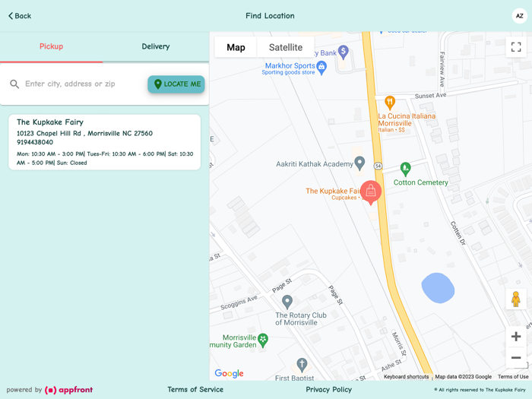Click the Back arrow button

(x=20, y=16)
